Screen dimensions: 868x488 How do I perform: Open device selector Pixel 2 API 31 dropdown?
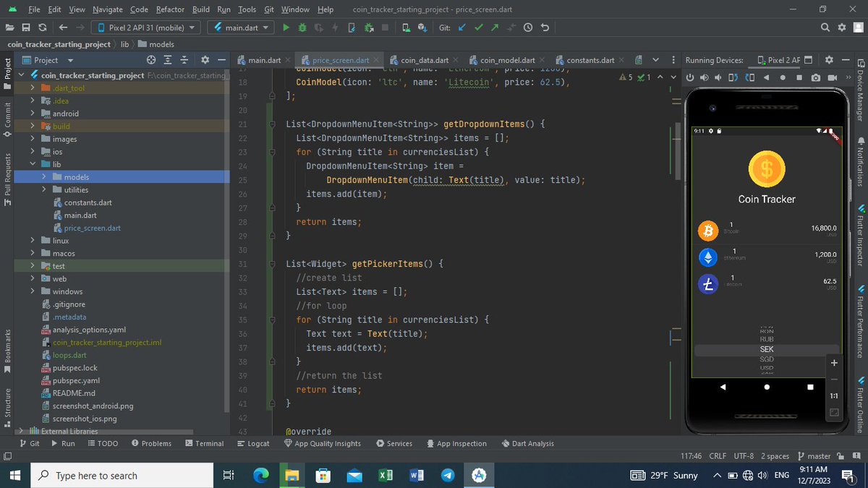tap(146, 27)
